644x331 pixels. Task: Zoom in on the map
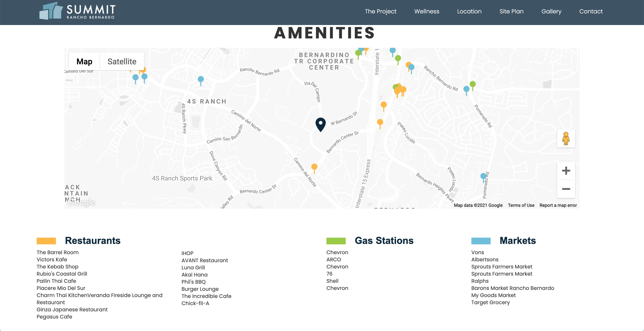(x=566, y=171)
